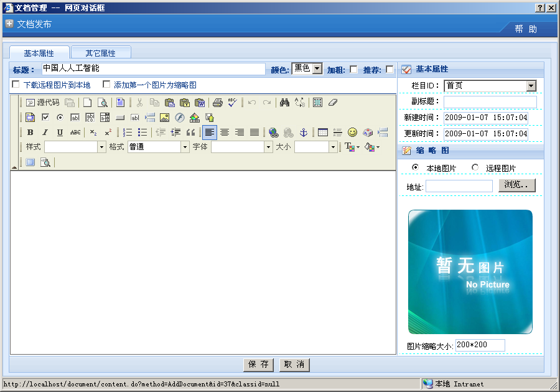Viewport: 560px width, 392px height.
Task: Insert an anchor
Action: pyautogui.click(x=304, y=133)
